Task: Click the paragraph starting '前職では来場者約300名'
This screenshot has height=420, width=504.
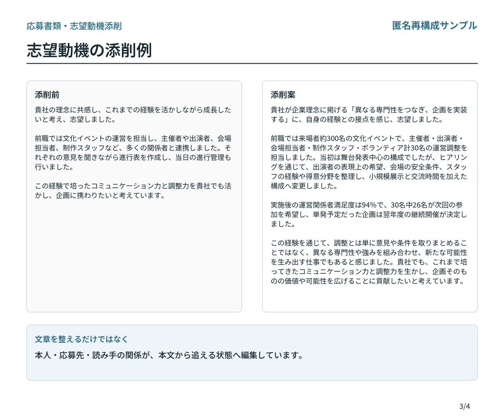Action: click(369, 162)
